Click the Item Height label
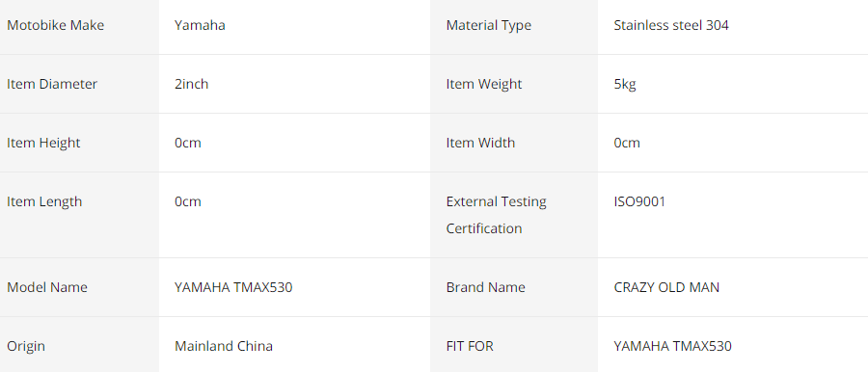Image resolution: width=868 pixels, height=372 pixels. tap(43, 143)
